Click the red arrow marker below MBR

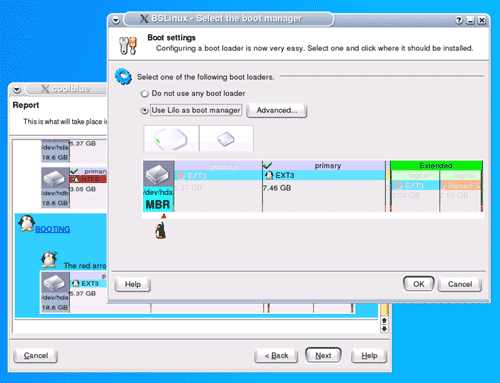point(164,216)
